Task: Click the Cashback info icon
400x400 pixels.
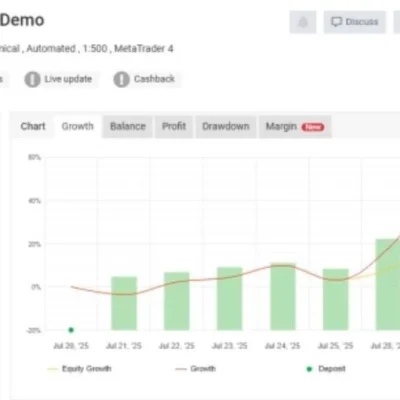Action: pyautogui.click(x=121, y=79)
